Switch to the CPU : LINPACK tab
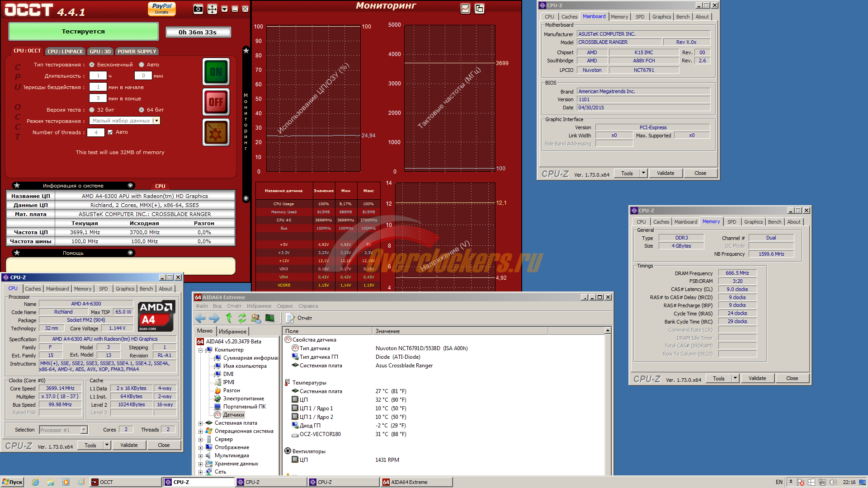This screenshot has height=488, width=868. coord(65,52)
